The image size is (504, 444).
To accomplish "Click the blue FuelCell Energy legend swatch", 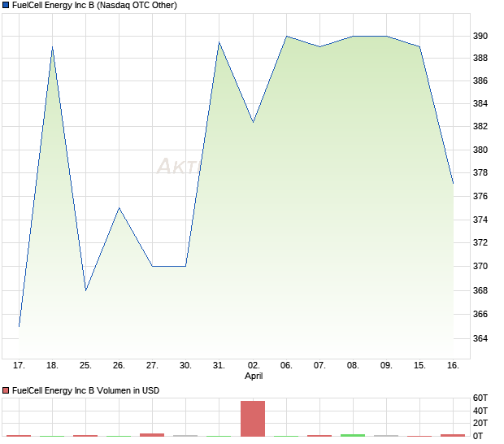I will click(x=6, y=5).
